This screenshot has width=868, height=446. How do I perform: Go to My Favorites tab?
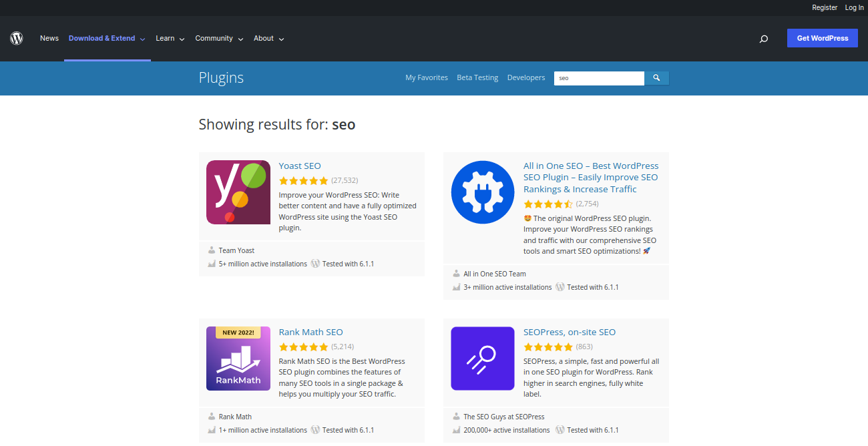(427, 78)
